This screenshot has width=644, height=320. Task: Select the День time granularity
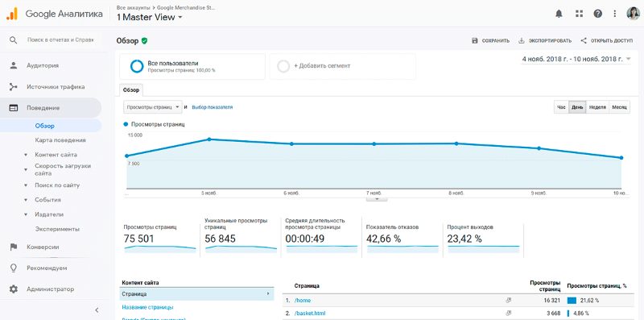[577, 107]
